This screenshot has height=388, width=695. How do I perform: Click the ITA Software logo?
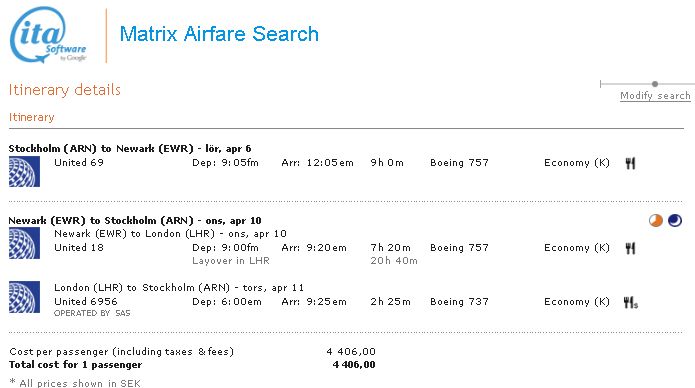click(48, 35)
